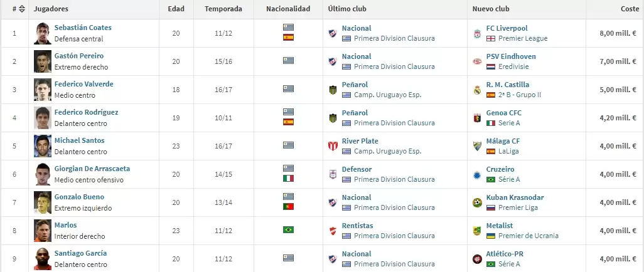The width and height of the screenshot is (644, 272).
Task: Click Michael Santos's player photo thumbnail
Action: [43, 146]
